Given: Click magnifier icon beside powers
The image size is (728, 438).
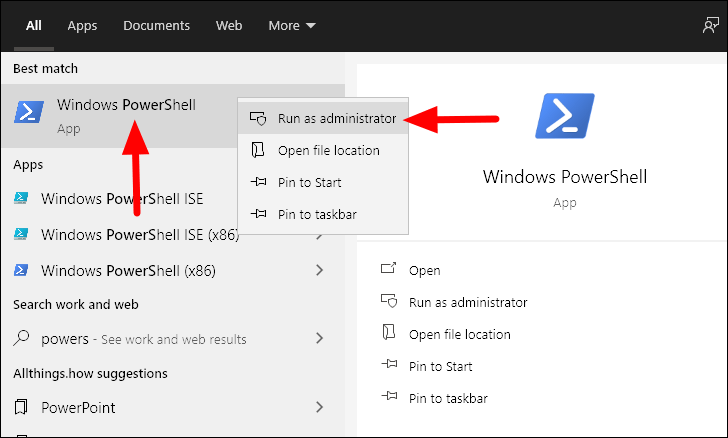Looking at the screenshot, I should [x=21, y=338].
